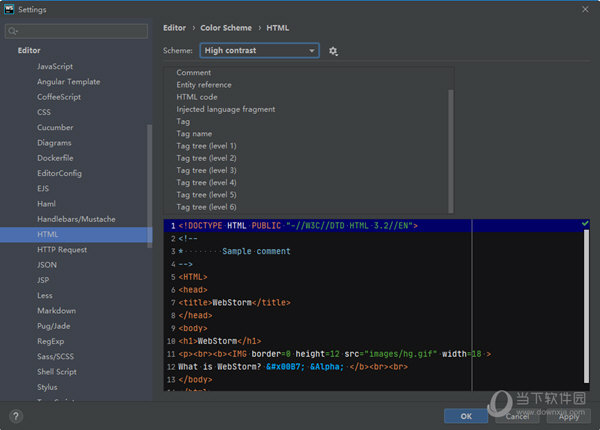Click the search magnifier icon
This screenshot has height=430, width=600.
point(12,31)
